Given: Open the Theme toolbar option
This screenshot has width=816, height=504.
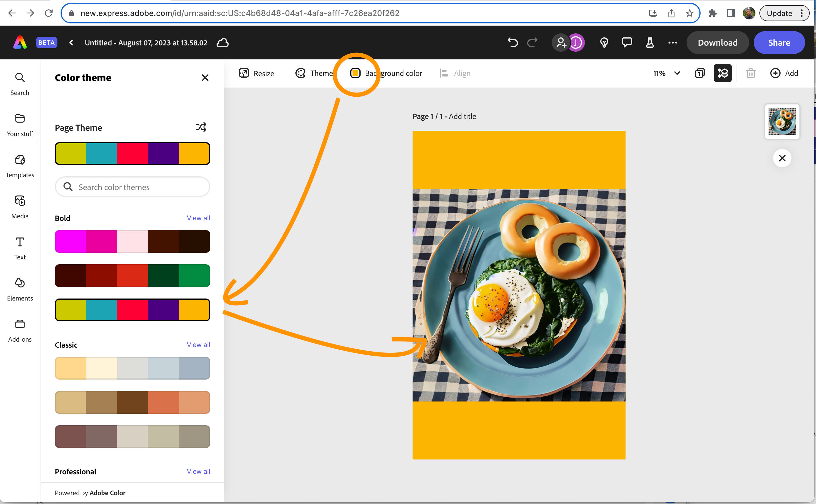Looking at the screenshot, I should [x=314, y=73].
